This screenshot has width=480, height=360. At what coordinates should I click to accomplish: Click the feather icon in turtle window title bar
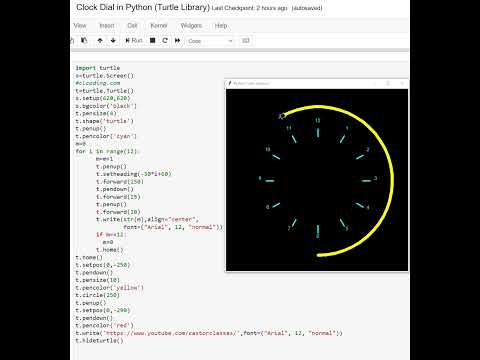click(x=229, y=83)
